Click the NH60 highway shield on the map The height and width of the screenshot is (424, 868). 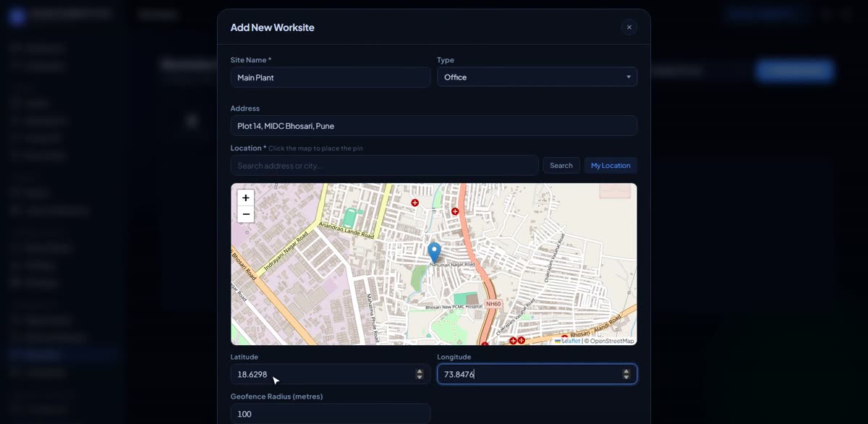point(493,304)
